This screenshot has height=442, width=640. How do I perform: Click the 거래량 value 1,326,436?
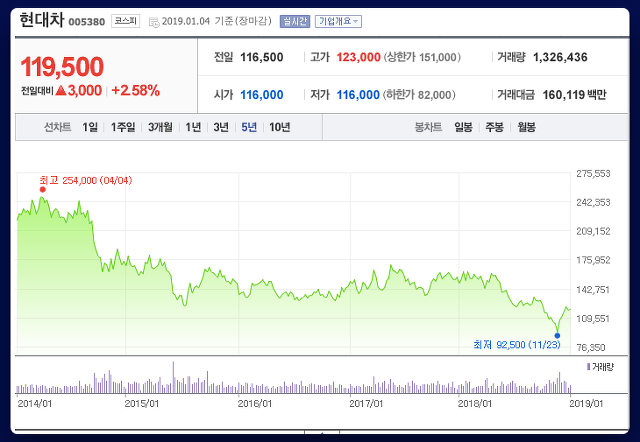click(560, 57)
